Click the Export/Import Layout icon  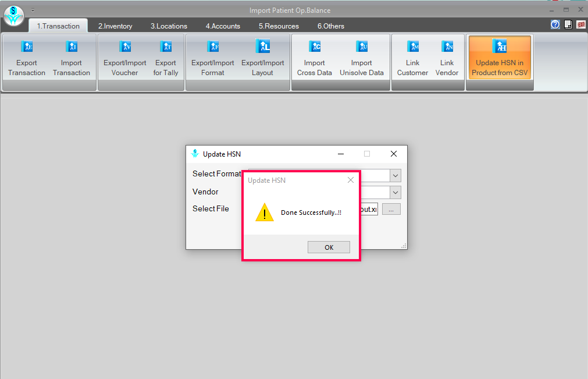[x=262, y=57]
